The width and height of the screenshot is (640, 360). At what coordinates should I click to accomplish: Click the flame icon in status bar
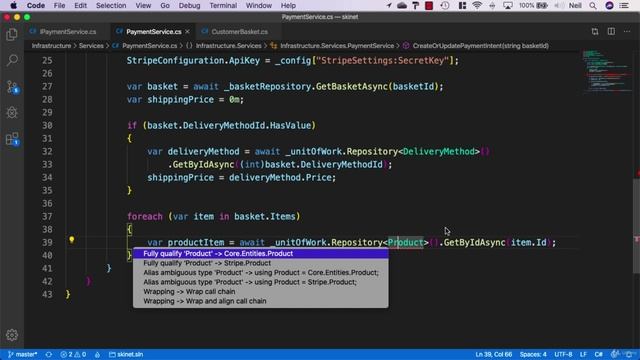pyautogui.click(x=97, y=354)
